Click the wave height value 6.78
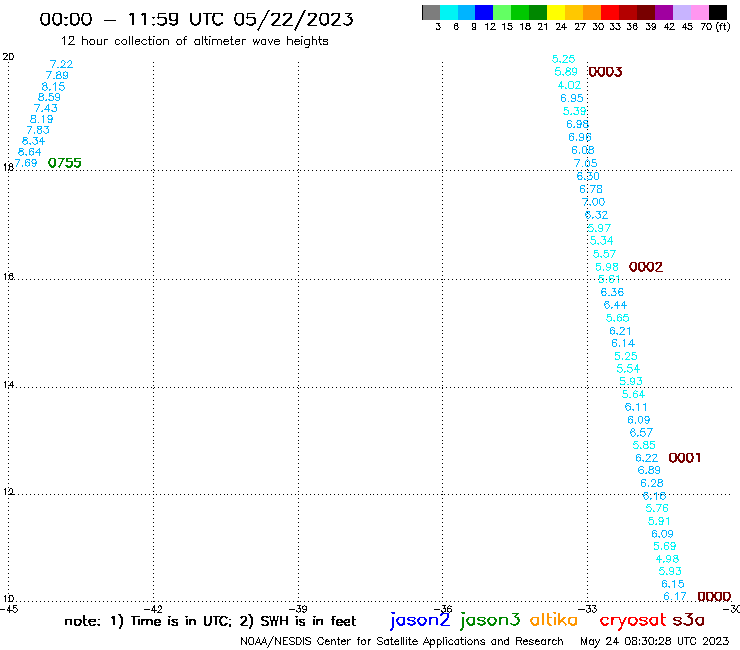Screen dimensions: 740x650 [591, 189]
